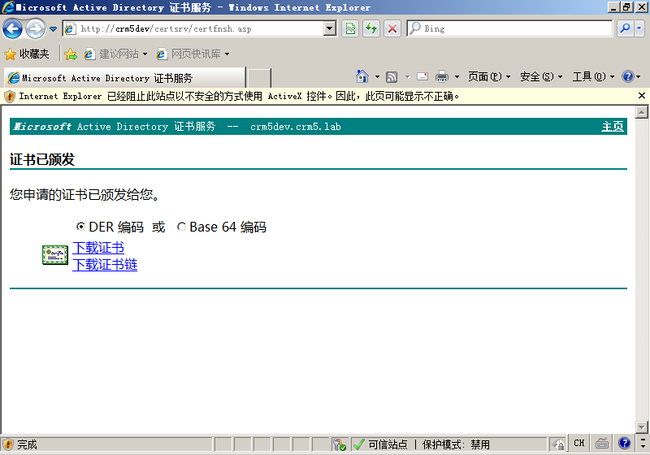Click the 您申请的证书已颁发给您 message text
The width and height of the screenshot is (650, 455).
click(x=85, y=194)
